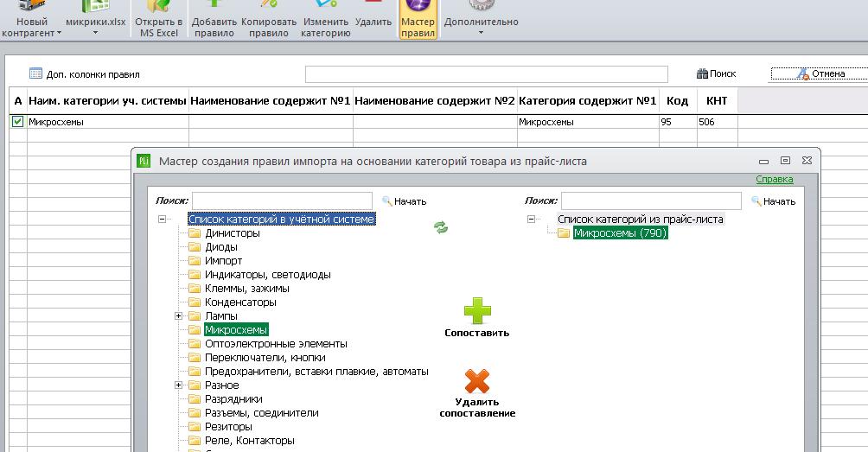This screenshot has width=868, height=452.
Task: Open the Дополнительно dropdown menu
Action: (x=481, y=20)
